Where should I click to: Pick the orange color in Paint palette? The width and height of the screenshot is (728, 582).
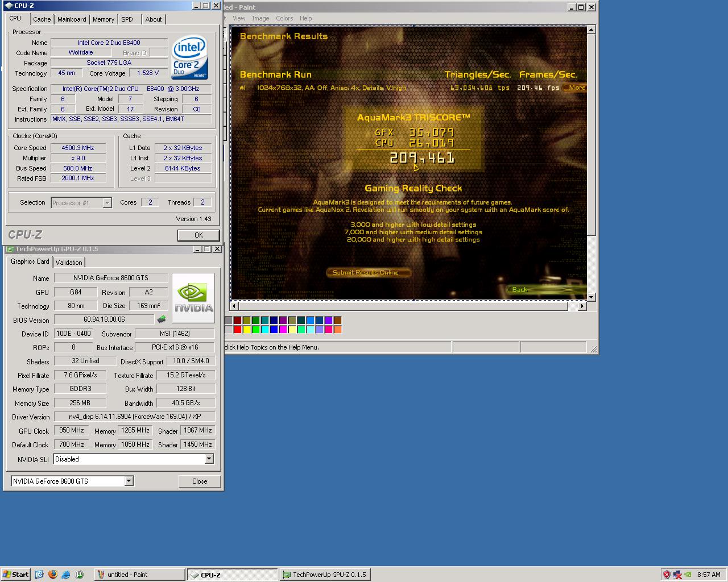338,330
